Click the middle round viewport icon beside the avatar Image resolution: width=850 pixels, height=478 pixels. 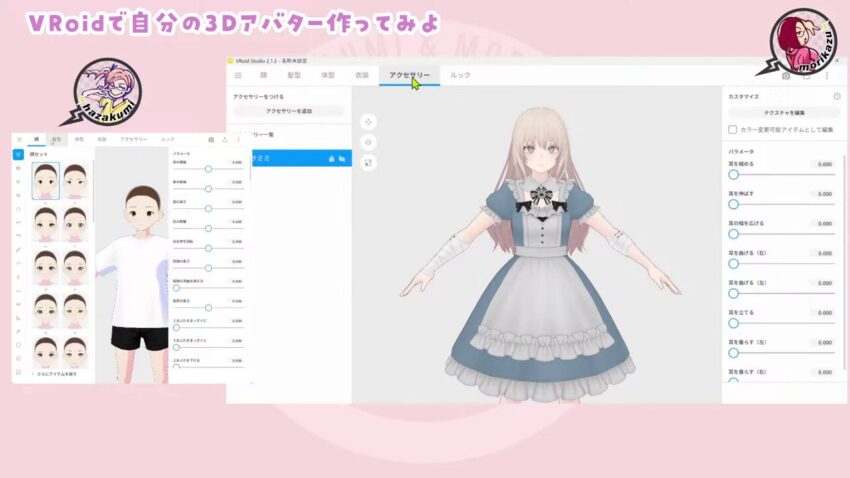point(368,143)
